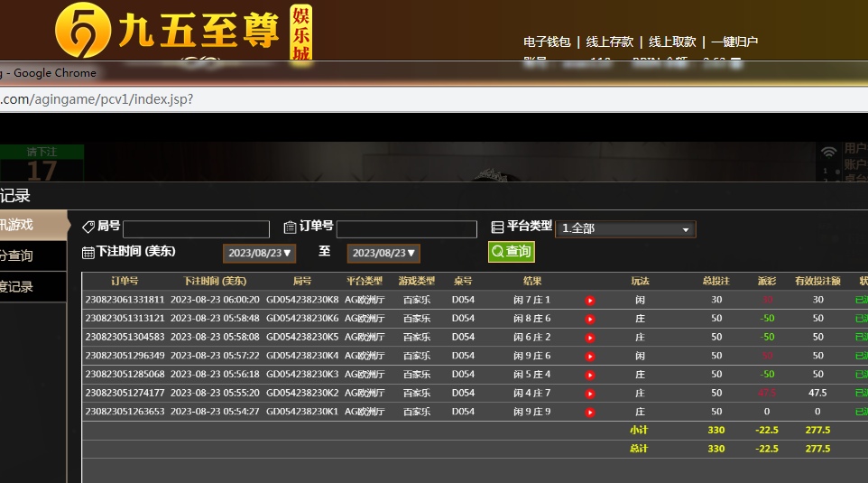Select the 视讯游戏 sidebar tab
This screenshot has height=483, width=868.
[27, 225]
